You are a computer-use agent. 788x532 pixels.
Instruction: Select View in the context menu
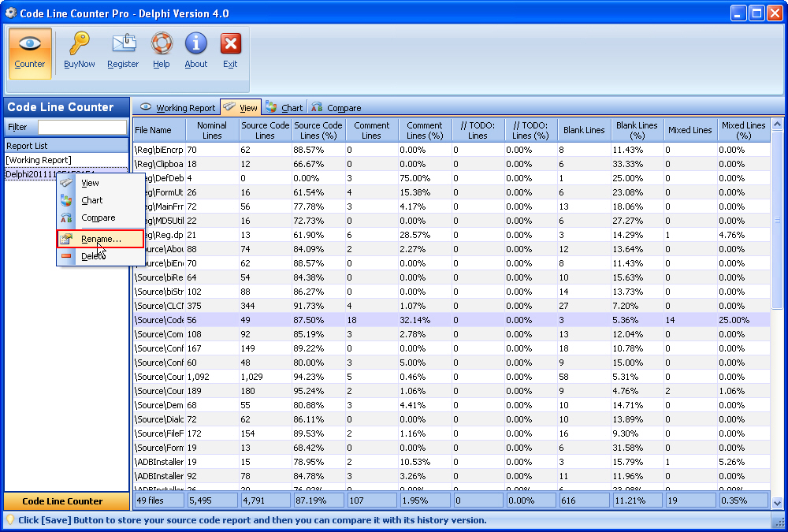pyautogui.click(x=91, y=183)
